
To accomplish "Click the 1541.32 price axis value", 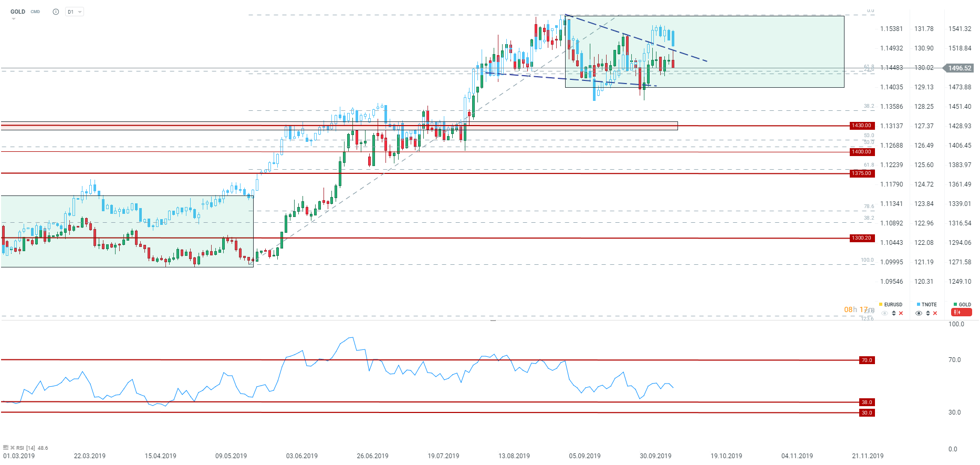I will click(960, 29).
